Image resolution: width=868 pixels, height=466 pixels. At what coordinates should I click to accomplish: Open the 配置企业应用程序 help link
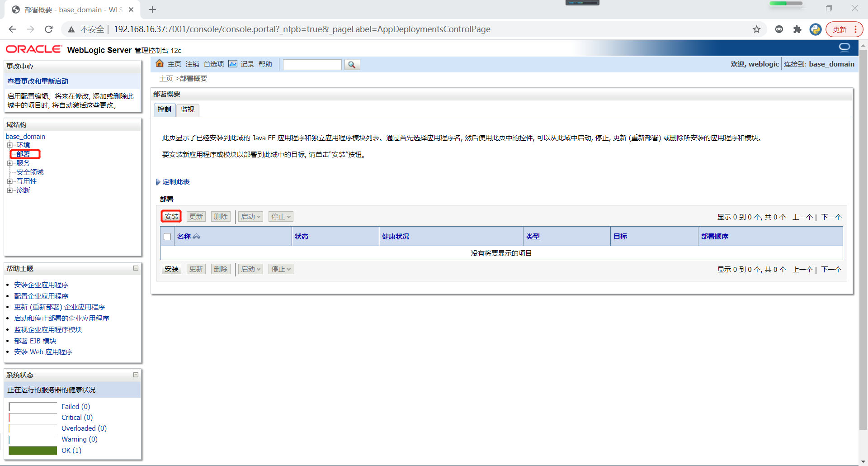pyautogui.click(x=41, y=296)
